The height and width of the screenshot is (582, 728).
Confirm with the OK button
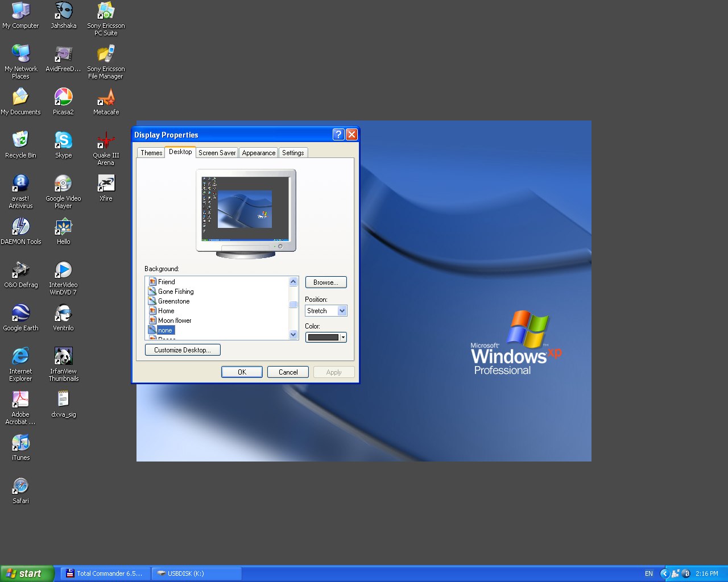pos(242,372)
